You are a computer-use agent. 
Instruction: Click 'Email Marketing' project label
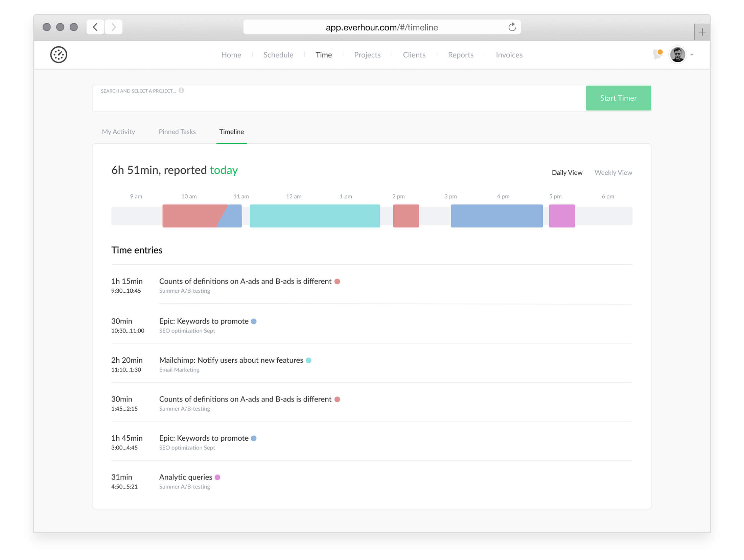179,370
